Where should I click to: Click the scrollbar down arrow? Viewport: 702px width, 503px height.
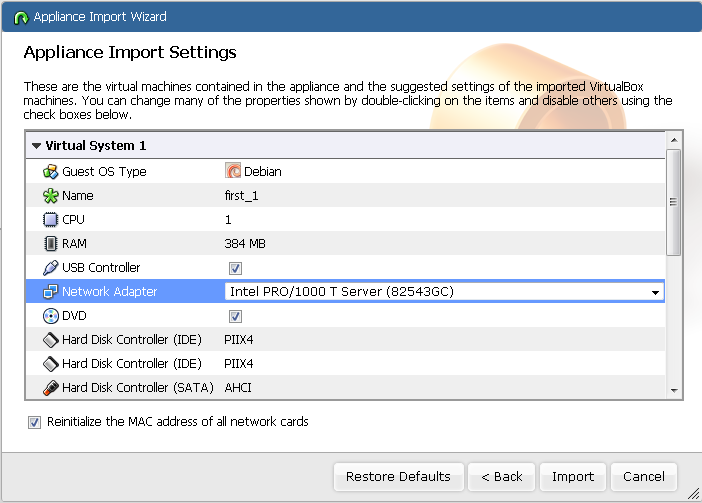point(673,390)
